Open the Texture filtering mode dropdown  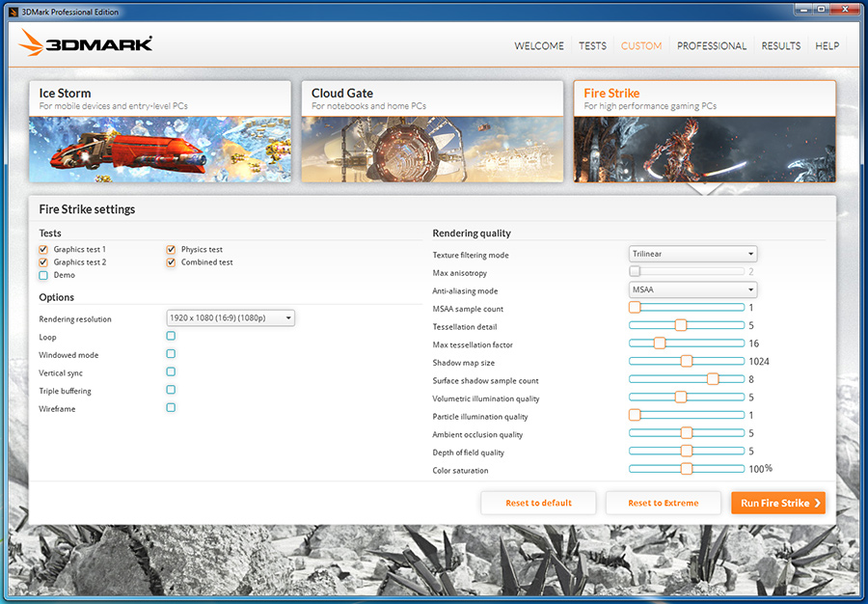point(692,254)
